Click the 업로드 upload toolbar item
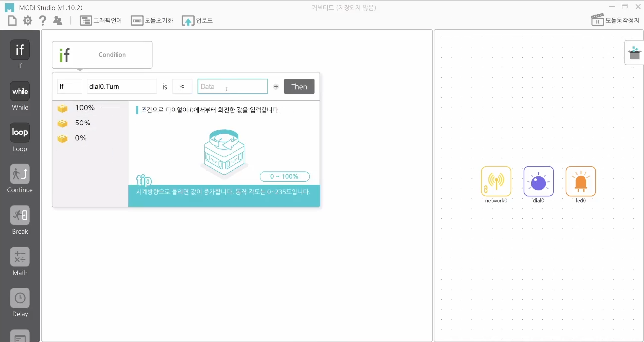The width and height of the screenshot is (644, 342). [197, 21]
